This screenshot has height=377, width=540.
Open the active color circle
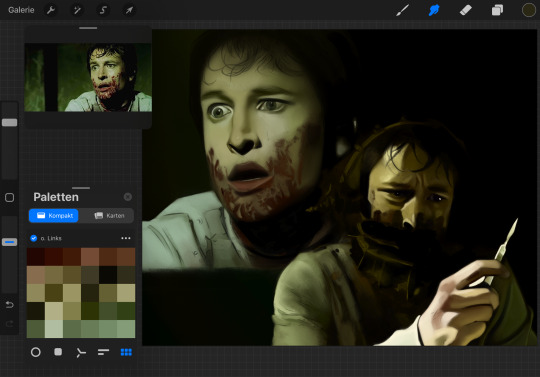[x=529, y=10]
